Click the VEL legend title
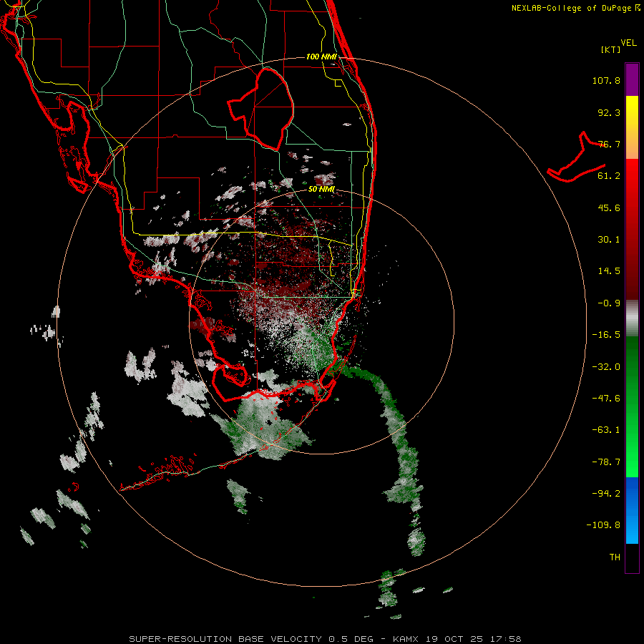 click(x=628, y=43)
